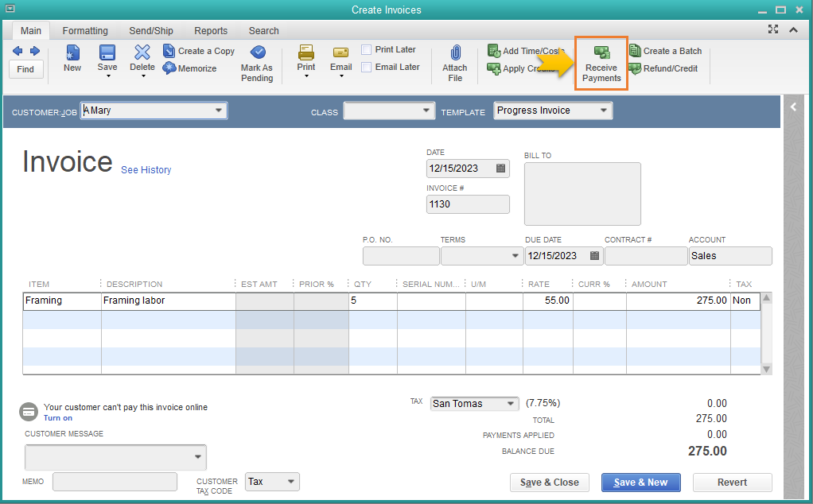Image resolution: width=813 pixels, height=504 pixels.
Task: Expand the San Tomas tax dropdown
Action: point(511,404)
